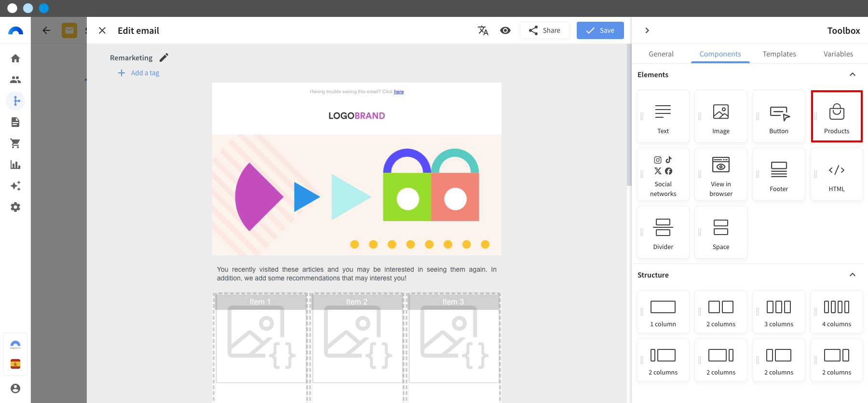Switch to the Variables tab
The width and height of the screenshot is (868, 403).
pos(838,54)
